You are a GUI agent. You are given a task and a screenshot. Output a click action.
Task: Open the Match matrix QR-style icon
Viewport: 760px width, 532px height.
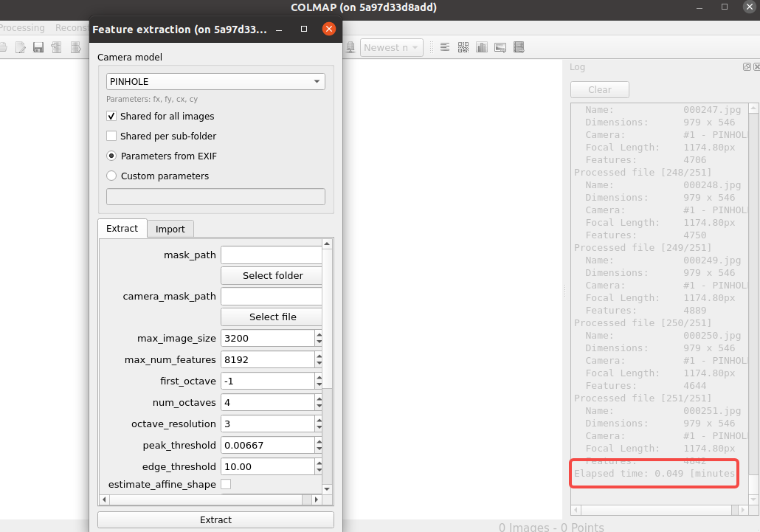(463, 47)
